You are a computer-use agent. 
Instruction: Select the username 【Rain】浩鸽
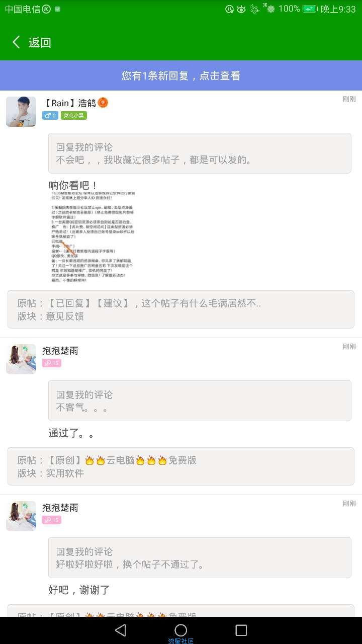69,103
